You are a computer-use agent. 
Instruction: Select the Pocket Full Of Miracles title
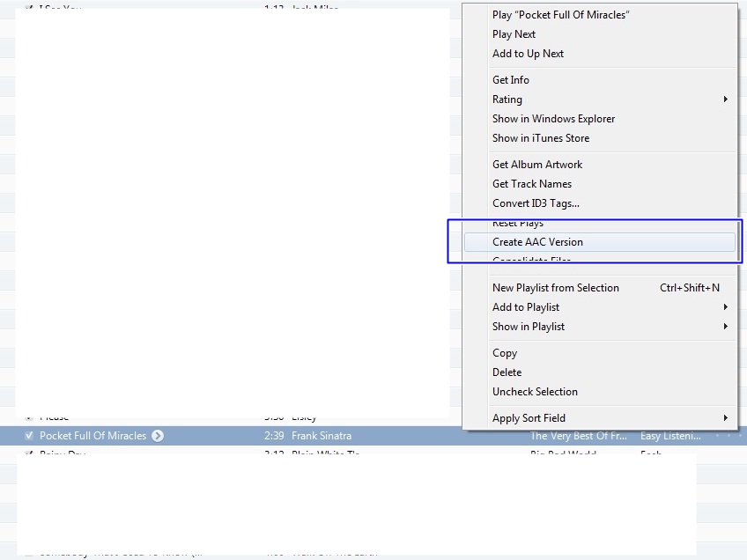[92, 436]
